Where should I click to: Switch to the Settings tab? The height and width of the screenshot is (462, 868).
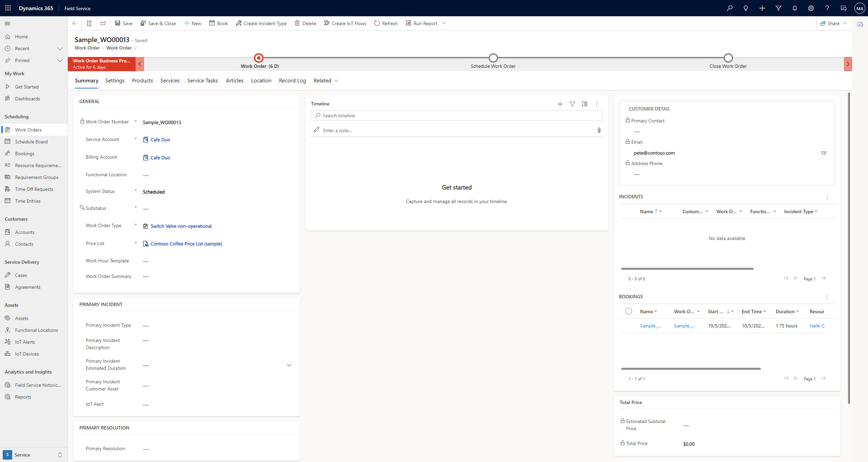115,81
